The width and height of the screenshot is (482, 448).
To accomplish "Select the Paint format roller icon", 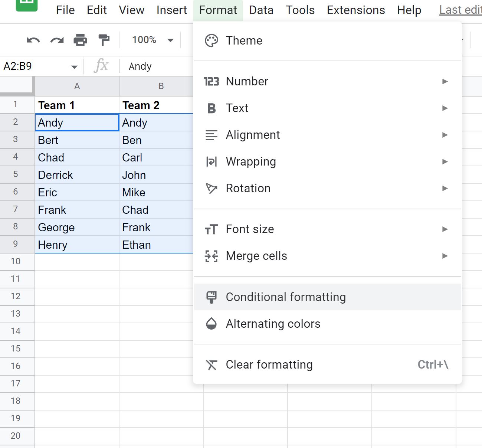I will pyautogui.click(x=104, y=40).
